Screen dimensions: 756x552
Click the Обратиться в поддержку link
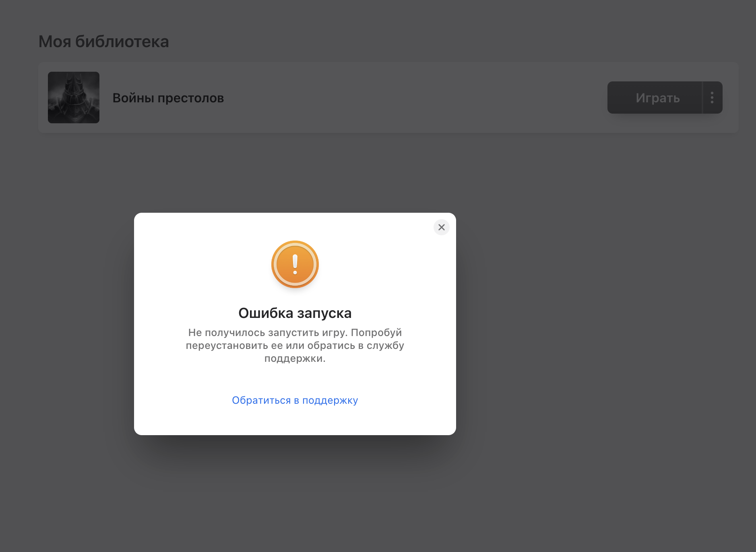click(x=295, y=401)
